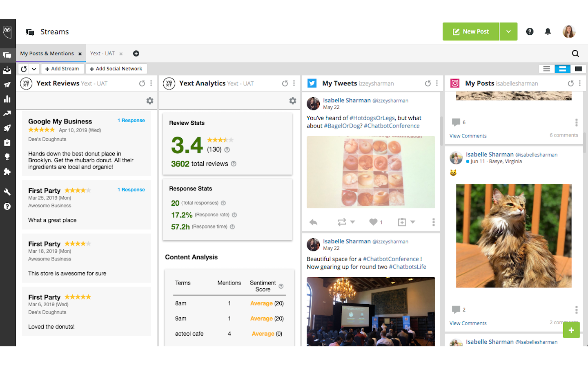The image size is (588, 368).
Task: Open Yext Reviews stream settings gear
Action: [x=150, y=101]
